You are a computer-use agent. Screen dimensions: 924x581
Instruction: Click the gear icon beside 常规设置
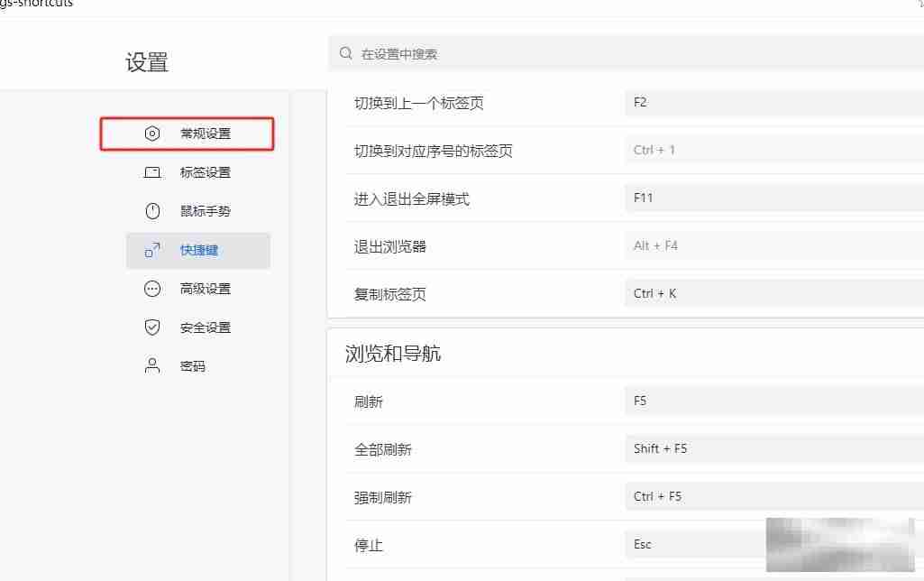(152, 134)
